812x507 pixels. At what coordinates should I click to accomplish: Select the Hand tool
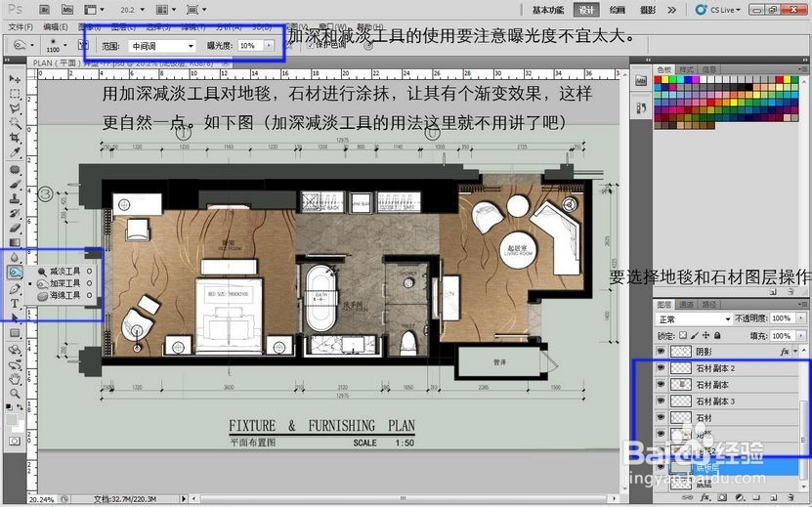point(15,379)
